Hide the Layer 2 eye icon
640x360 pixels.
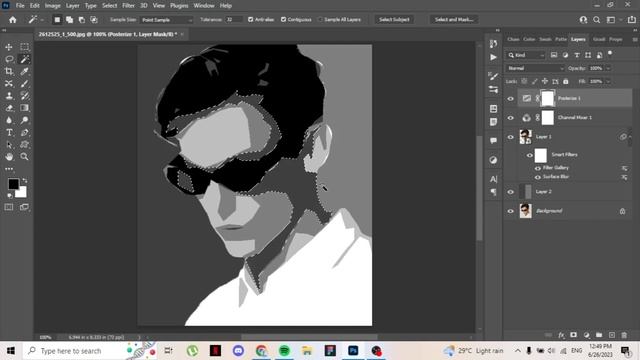click(511, 192)
